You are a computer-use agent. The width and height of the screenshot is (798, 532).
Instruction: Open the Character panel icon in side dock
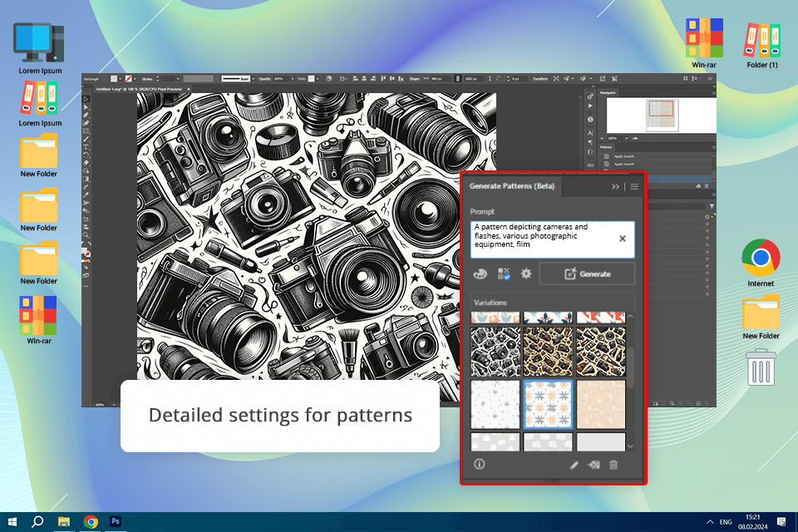590,133
